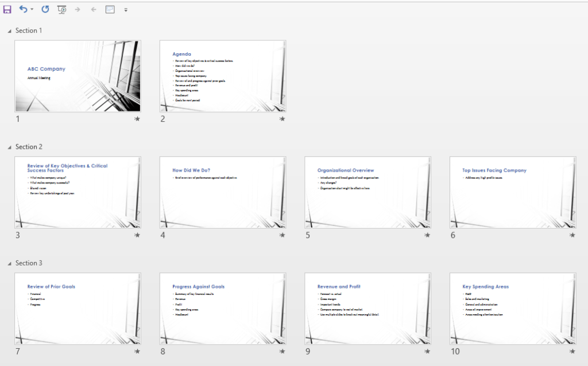Click the Redo icon
The height and width of the screenshot is (366, 588).
click(x=45, y=9)
